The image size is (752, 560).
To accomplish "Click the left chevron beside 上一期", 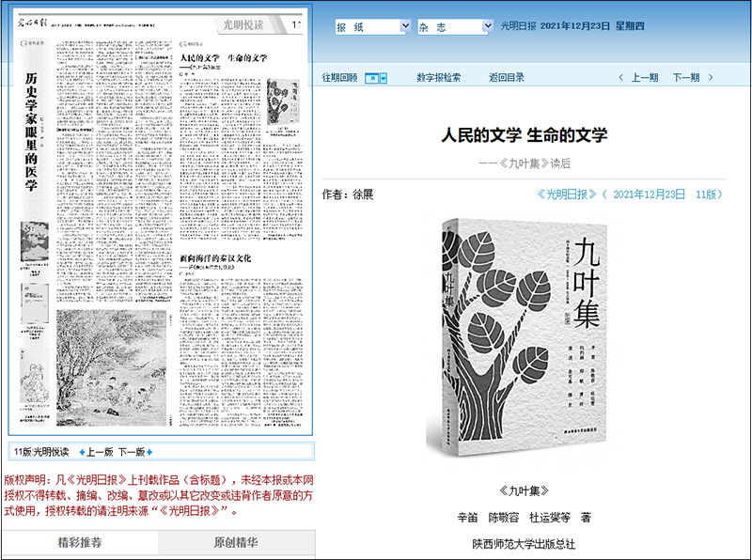I will pyautogui.click(x=621, y=78).
